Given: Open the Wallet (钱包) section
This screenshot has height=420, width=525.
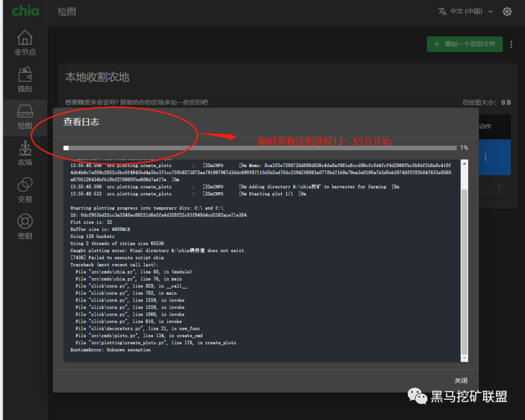Looking at the screenshot, I should pos(25,80).
